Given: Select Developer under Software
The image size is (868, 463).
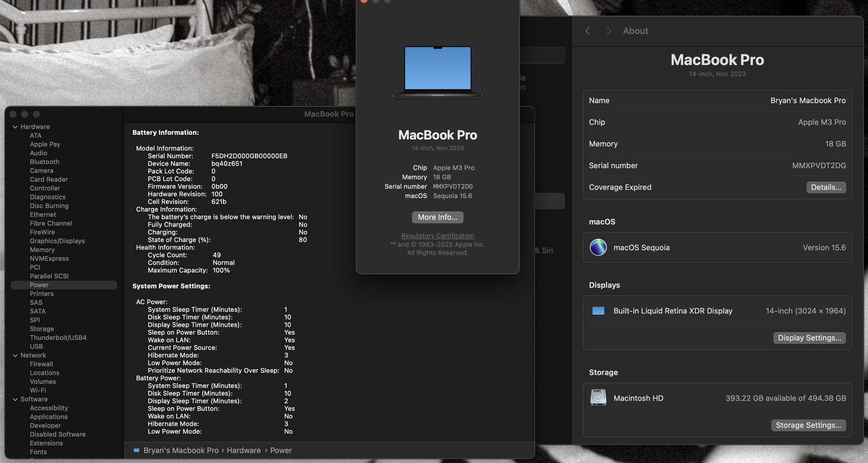Looking at the screenshot, I should click(x=45, y=425).
